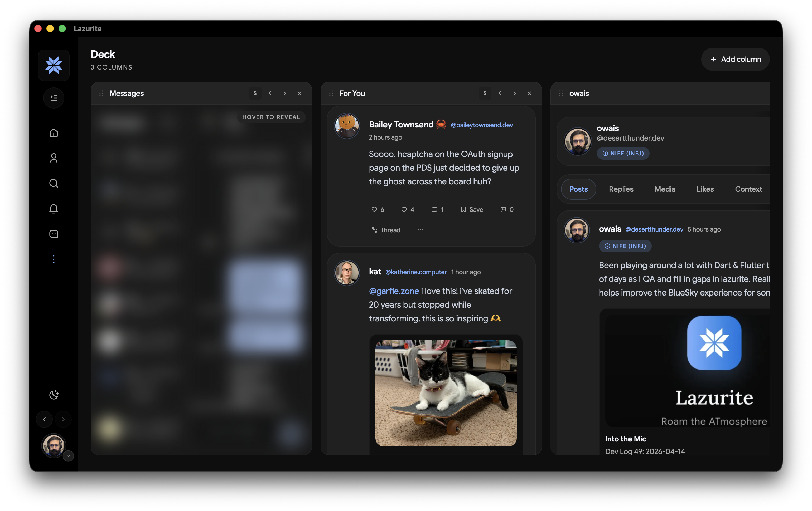Click the Deck page title
812x511 pixels.
coord(103,55)
